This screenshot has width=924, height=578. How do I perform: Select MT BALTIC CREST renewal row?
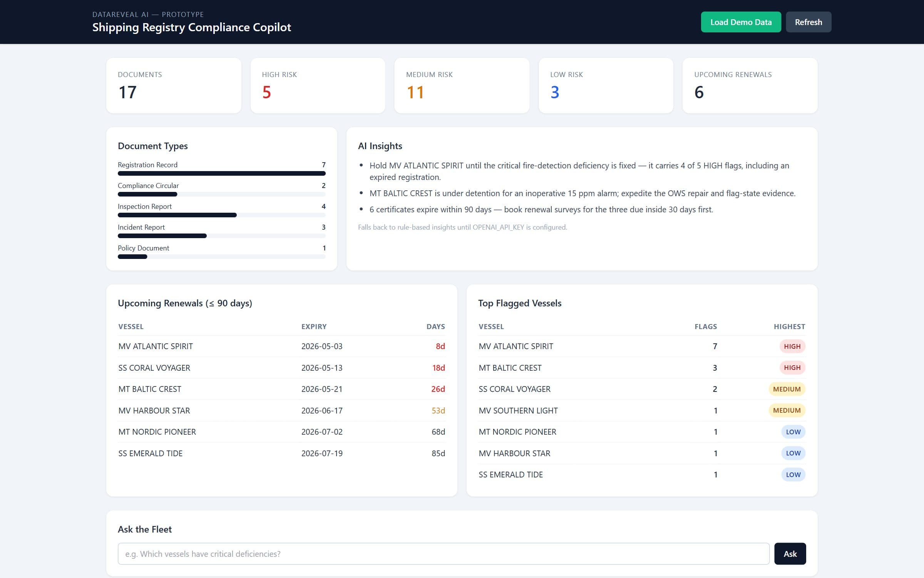[281, 389]
